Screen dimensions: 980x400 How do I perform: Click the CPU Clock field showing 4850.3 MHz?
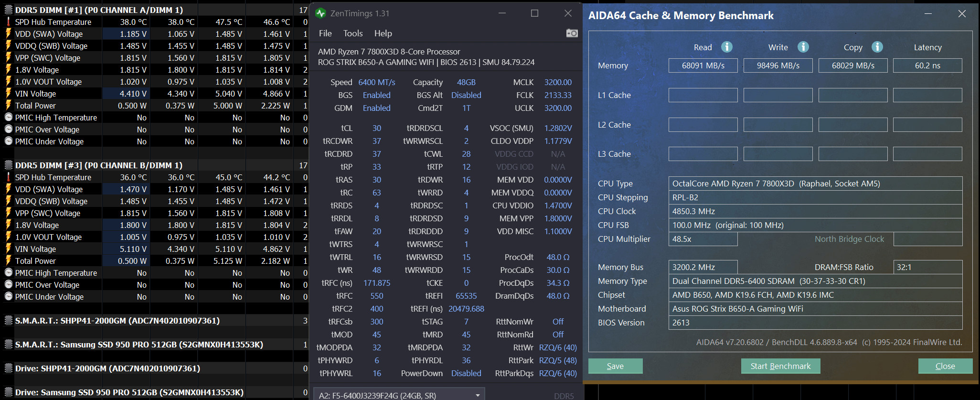tap(815, 211)
